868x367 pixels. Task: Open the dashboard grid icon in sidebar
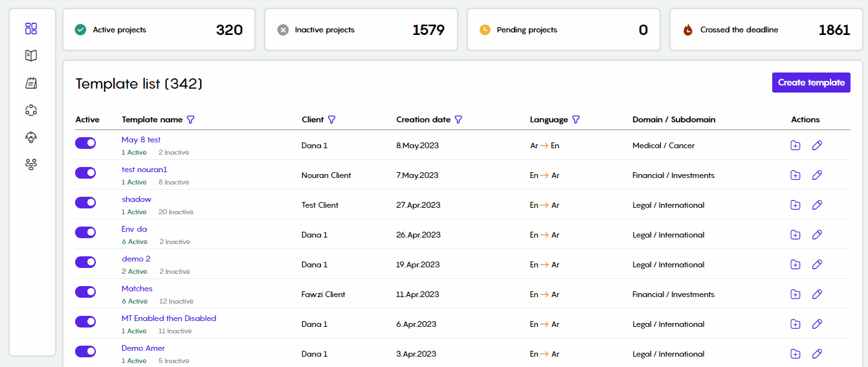(x=31, y=28)
